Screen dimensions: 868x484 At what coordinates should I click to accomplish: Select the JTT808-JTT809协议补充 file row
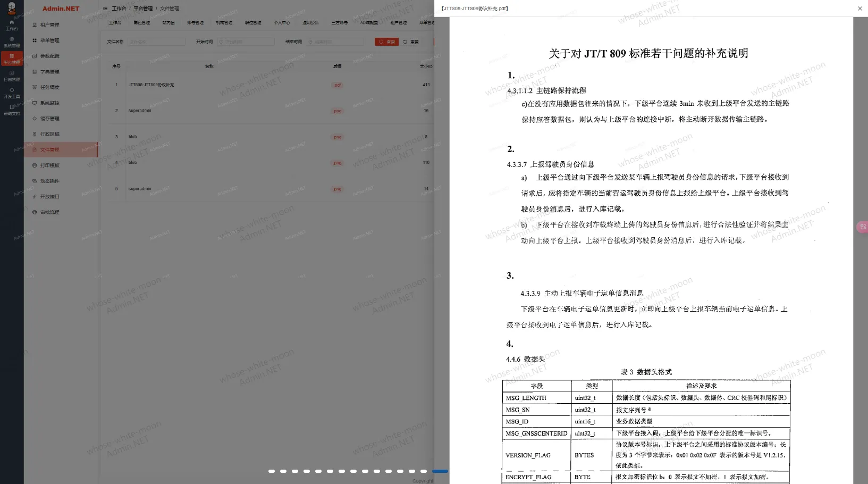[151, 85]
